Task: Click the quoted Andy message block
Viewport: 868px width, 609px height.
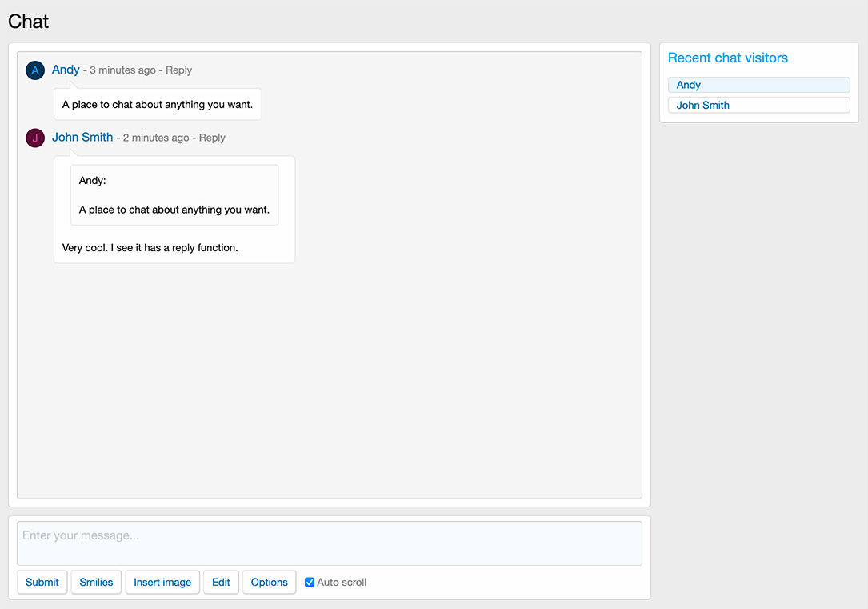Action: (x=174, y=195)
